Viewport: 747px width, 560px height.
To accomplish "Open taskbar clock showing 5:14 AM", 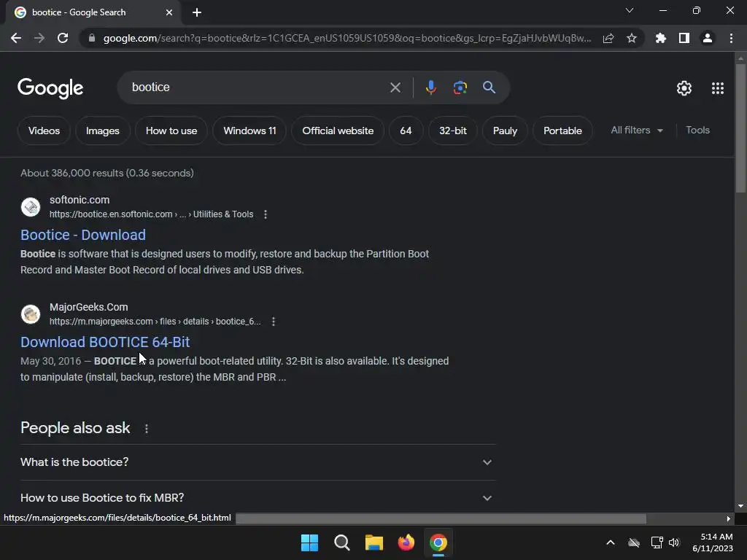I will (713, 542).
